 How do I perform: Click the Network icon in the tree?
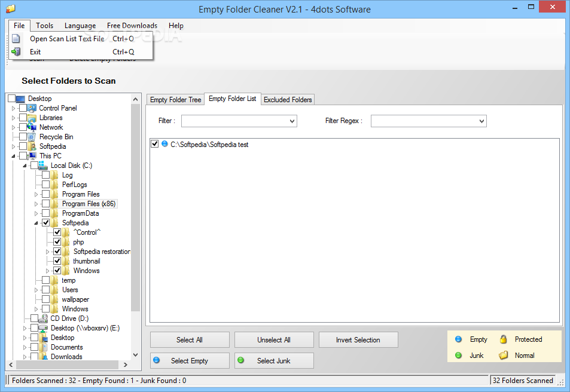point(32,127)
